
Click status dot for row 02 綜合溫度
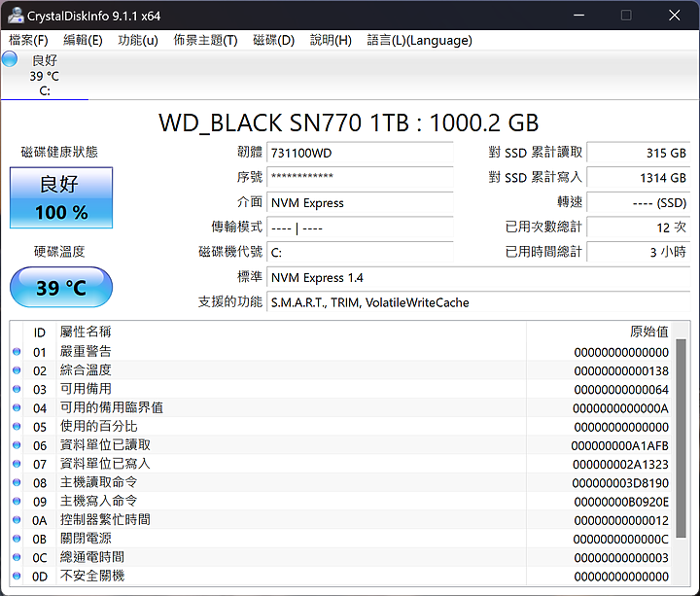coord(17,370)
